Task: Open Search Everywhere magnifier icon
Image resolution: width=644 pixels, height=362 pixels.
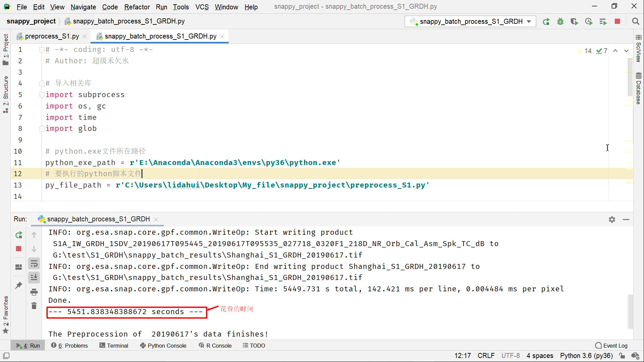Action: click(635, 21)
